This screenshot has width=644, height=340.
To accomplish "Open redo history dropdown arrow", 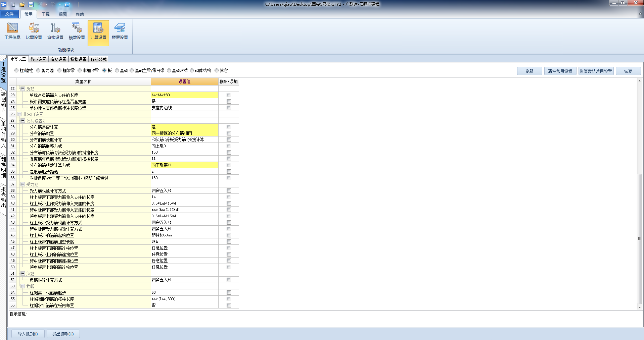I will tap(59, 5).
